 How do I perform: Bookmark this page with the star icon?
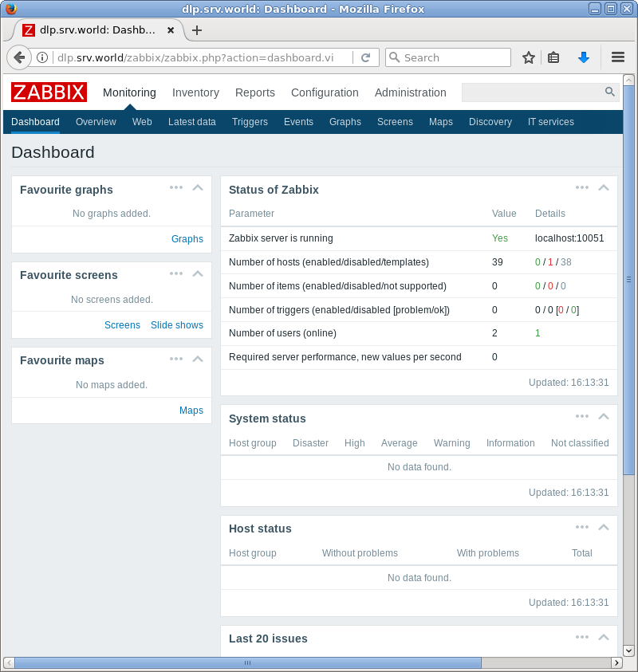coord(529,57)
